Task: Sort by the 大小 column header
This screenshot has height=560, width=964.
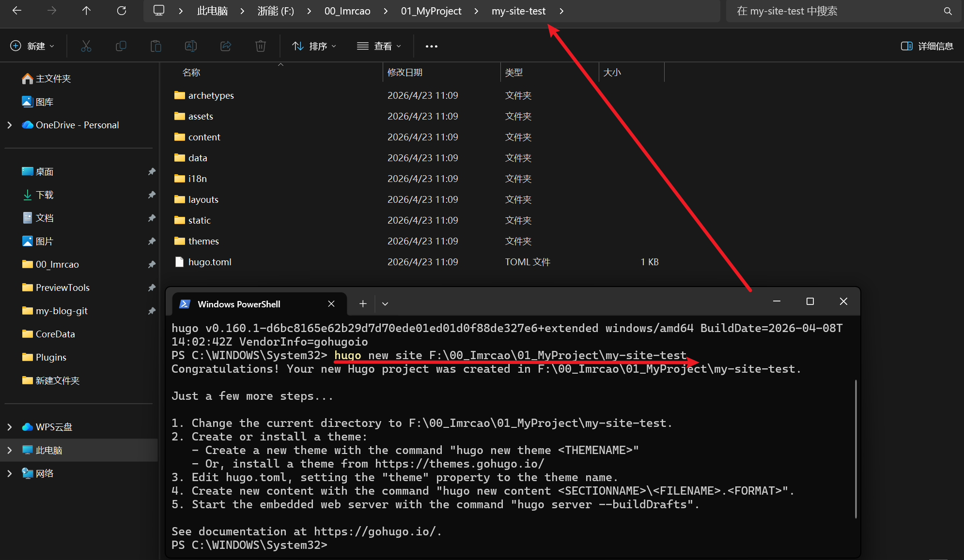Action: point(612,72)
